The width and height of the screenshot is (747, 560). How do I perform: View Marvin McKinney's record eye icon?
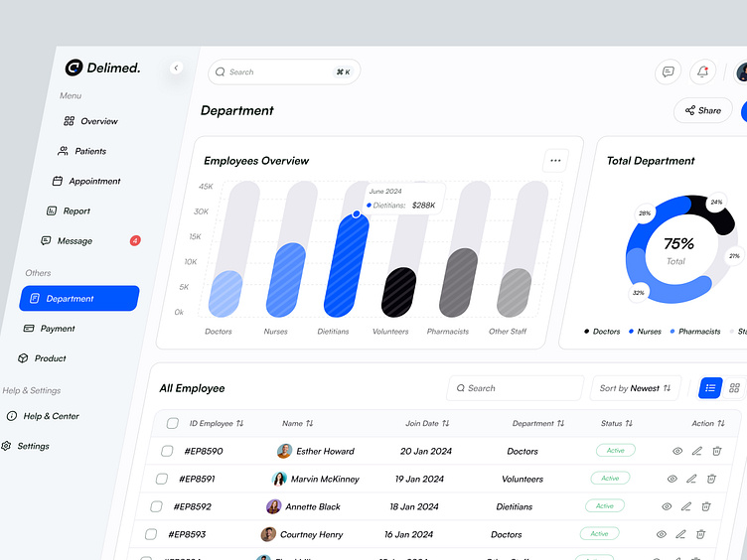click(x=672, y=479)
